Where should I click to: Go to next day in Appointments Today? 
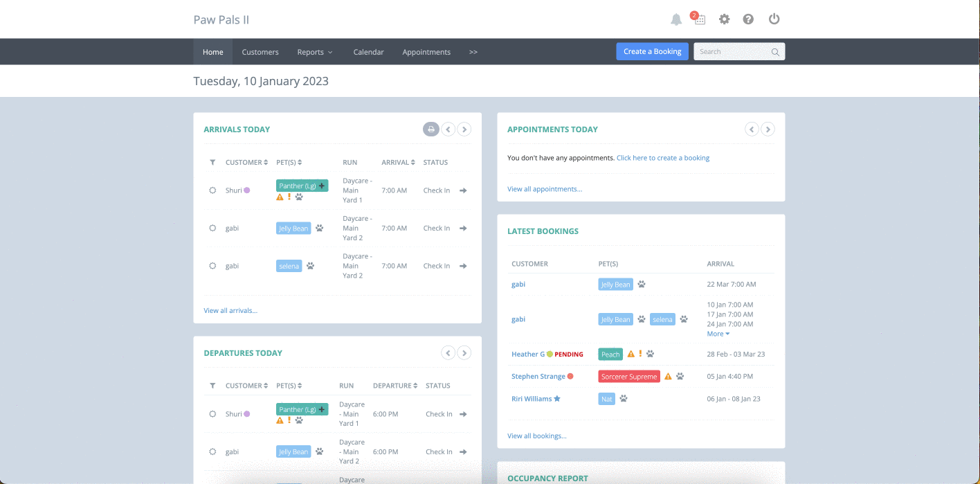click(x=768, y=129)
